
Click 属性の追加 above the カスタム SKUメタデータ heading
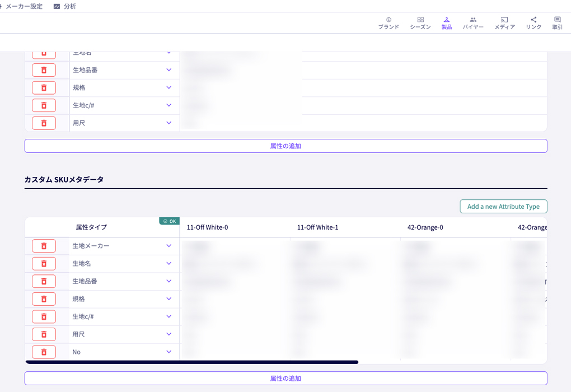pos(286,146)
